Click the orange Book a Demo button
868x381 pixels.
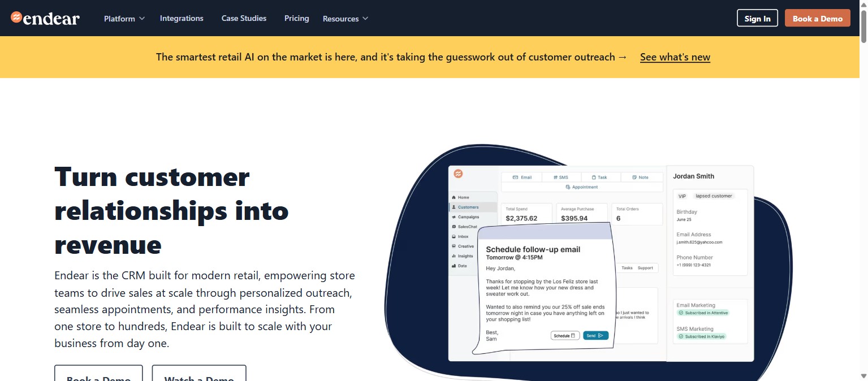click(817, 18)
